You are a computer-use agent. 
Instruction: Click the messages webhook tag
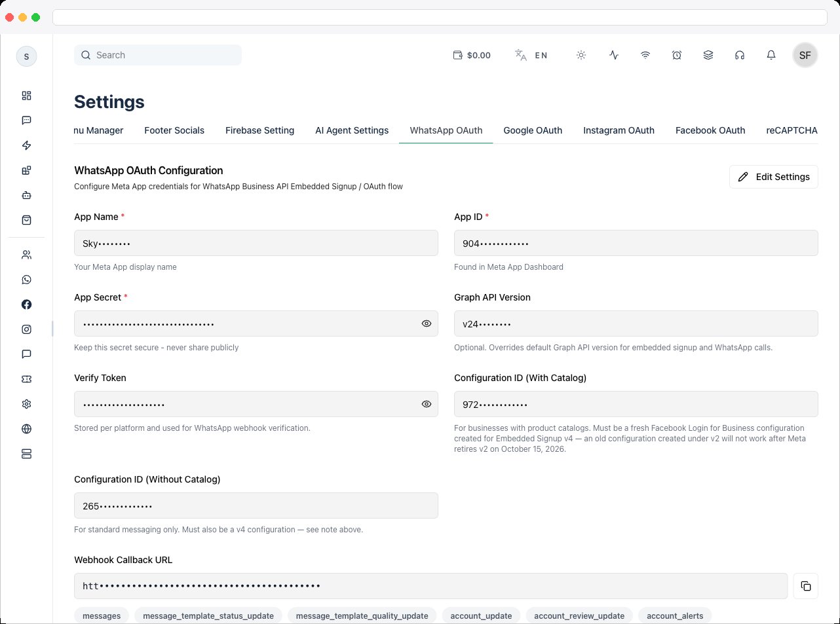(102, 615)
